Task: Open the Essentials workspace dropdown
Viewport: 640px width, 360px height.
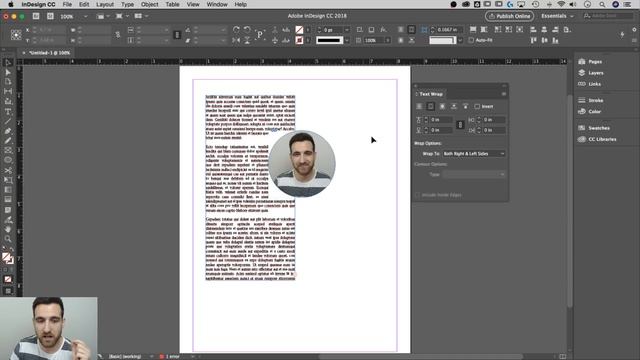Action: [557, 16]
